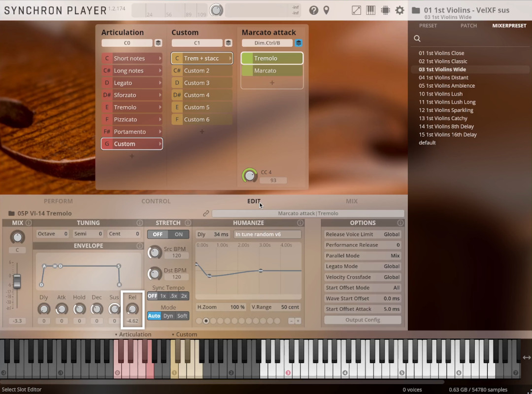Viewport: 532px width, 394px height.
Task: Open the CPU chip icon
Action: [385, 10]
